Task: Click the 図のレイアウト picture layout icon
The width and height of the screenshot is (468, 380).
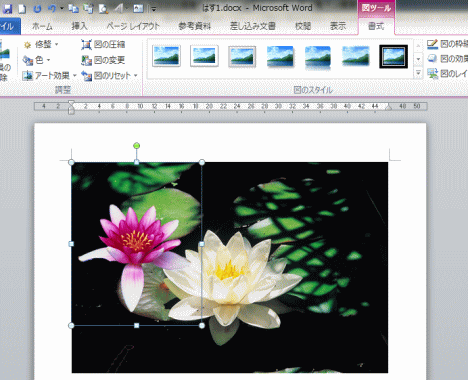Action: [432, 73]
